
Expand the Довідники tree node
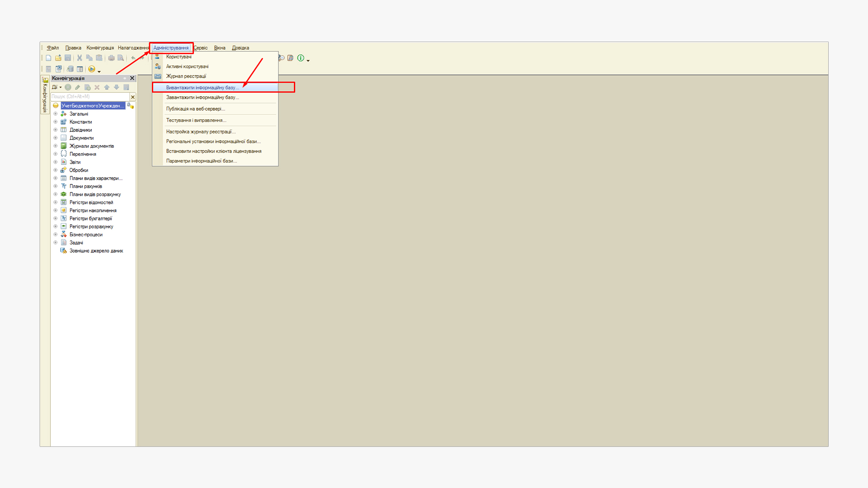56,130
